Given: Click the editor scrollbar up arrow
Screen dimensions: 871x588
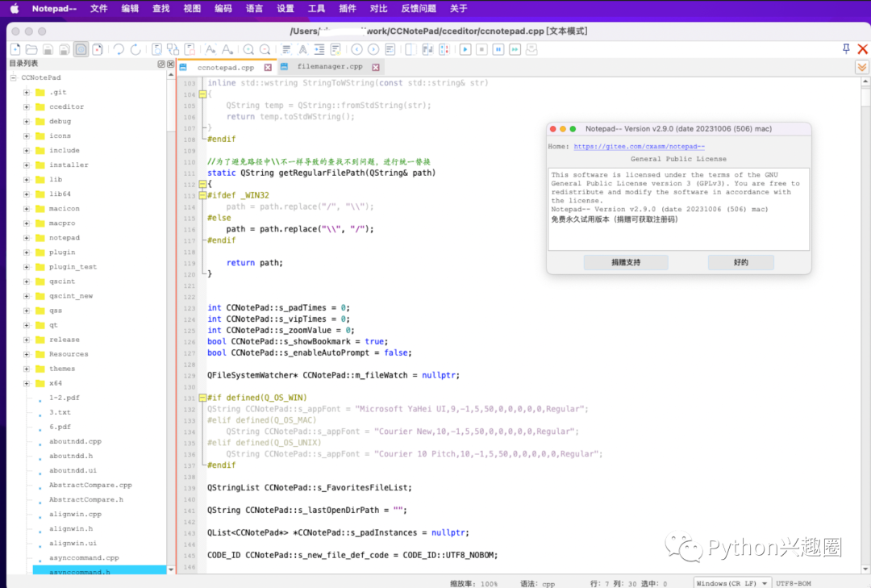Looking at the screenshot, I should (865, 81).
